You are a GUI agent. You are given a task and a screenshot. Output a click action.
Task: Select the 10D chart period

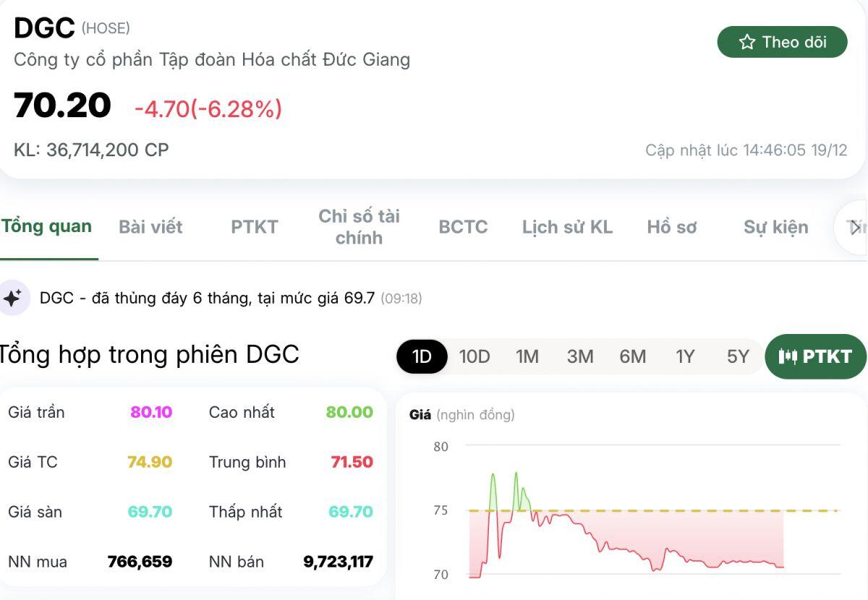(x=476, y=356)
